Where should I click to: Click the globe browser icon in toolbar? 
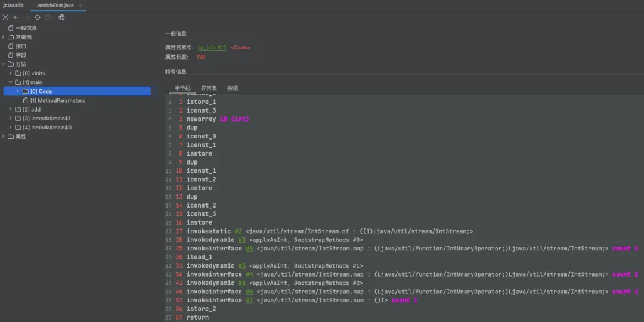(x=61, y=17)
